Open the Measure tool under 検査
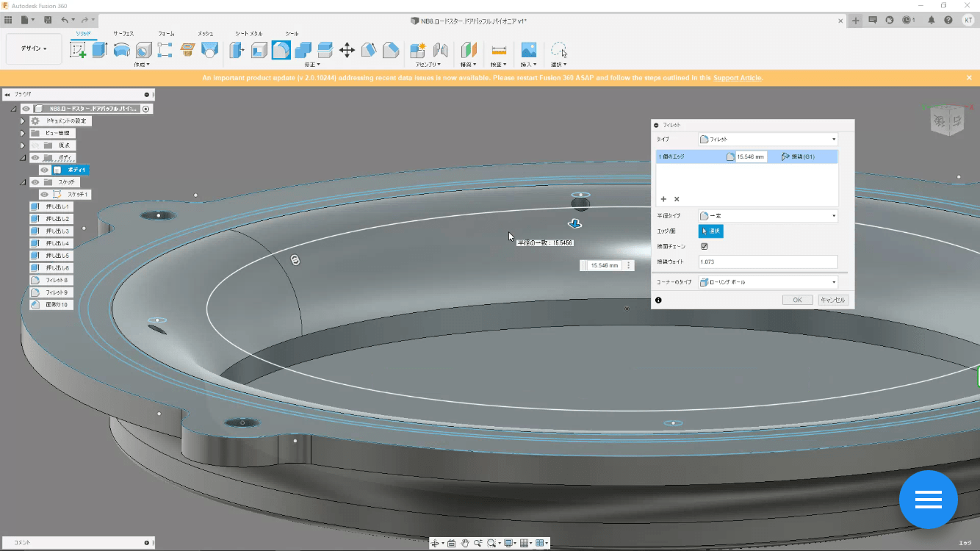 (499, 50)
